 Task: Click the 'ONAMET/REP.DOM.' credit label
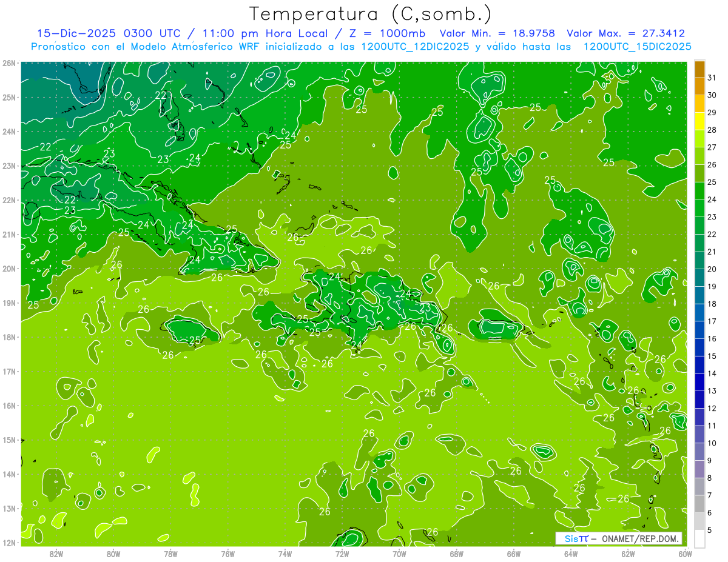click(x=641, y=538)
